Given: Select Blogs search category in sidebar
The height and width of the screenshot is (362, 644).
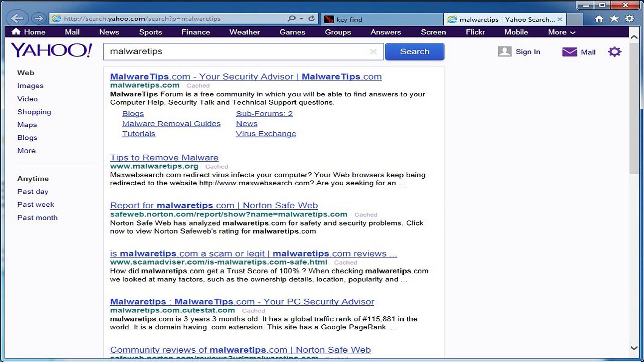Looking at the screenshot, I should pos(27,138).
